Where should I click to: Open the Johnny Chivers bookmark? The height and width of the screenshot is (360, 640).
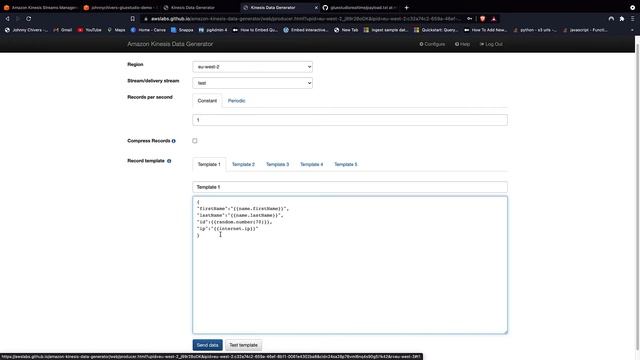[x=26, y=30]
